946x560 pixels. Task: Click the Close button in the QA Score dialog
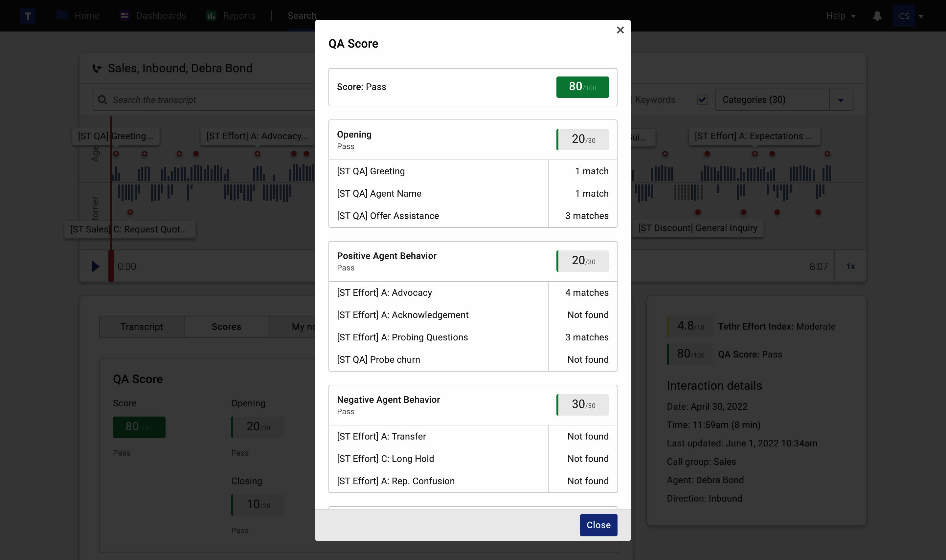coord(598,525)
